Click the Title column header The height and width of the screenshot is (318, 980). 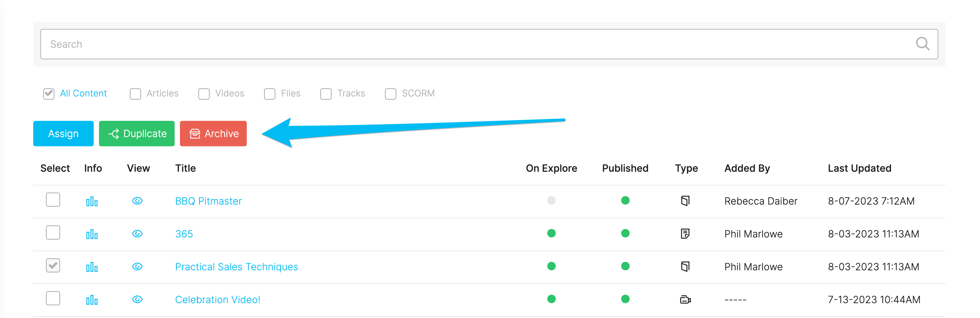[185, 168]
